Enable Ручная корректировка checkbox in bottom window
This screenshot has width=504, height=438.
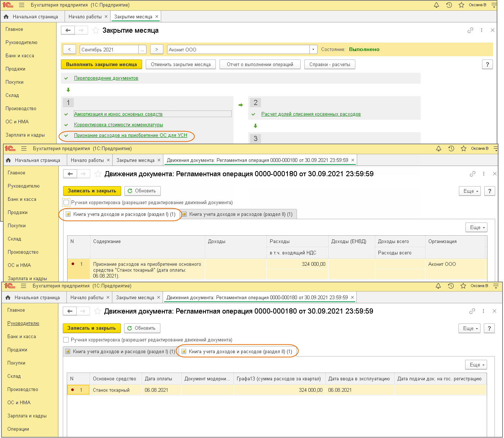tap(66, 340)
